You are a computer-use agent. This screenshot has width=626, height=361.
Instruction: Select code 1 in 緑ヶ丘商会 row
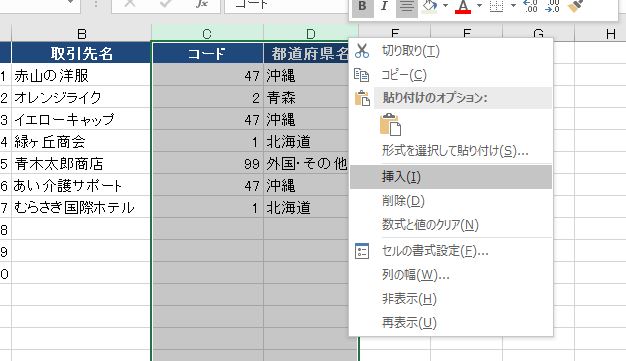(208, 141)
